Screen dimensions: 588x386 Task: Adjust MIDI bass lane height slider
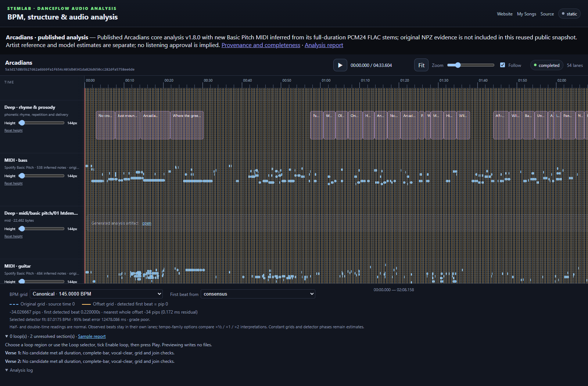click(41, 176)
